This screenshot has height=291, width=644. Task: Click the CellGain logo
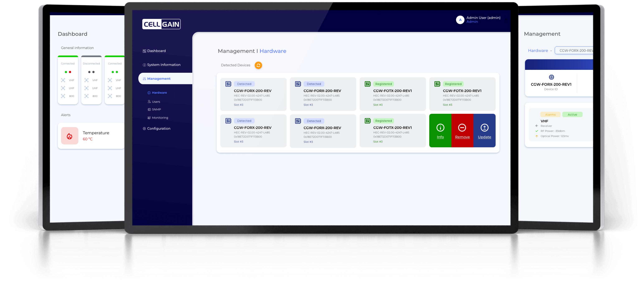pyautogui.click(x=161, y=24)
